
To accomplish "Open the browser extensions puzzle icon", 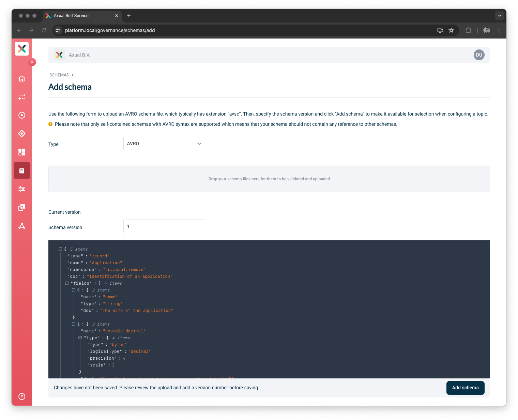I will 469,30.
